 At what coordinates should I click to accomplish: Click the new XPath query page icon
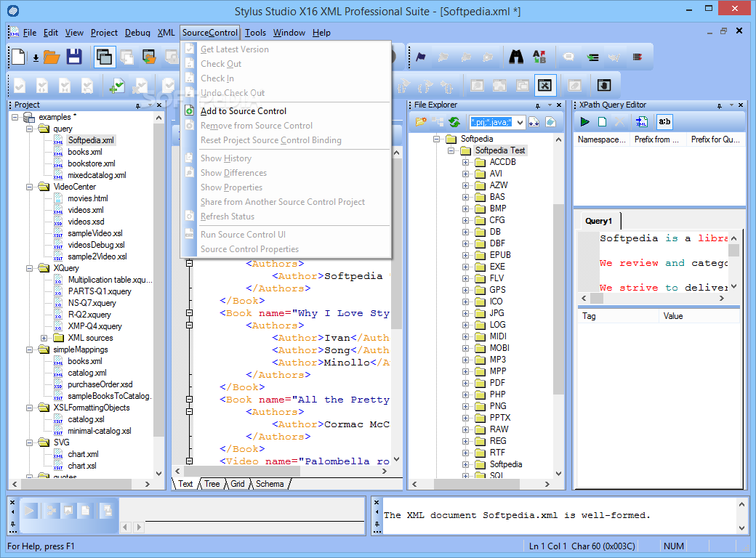tap(602, 122)
